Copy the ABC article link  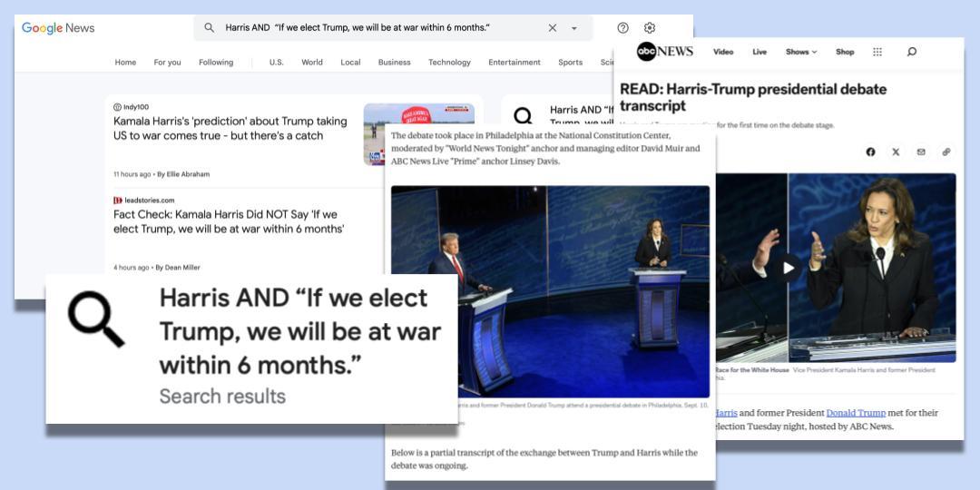click(946, 152)
